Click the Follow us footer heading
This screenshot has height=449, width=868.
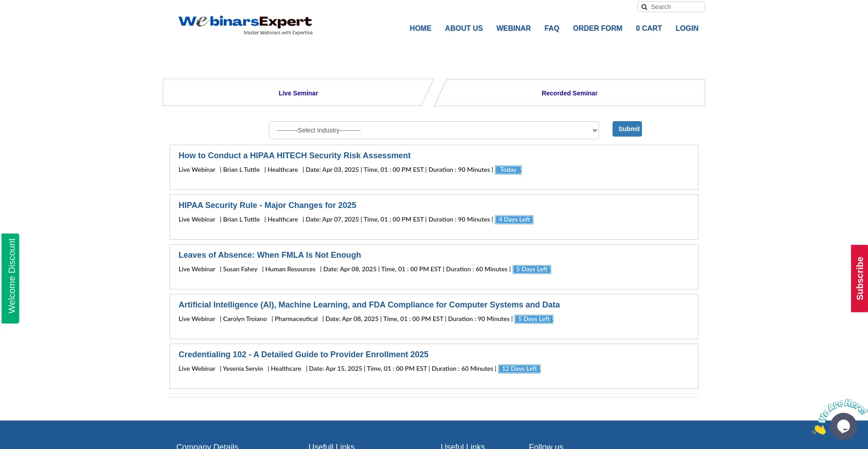coord(546,446)
